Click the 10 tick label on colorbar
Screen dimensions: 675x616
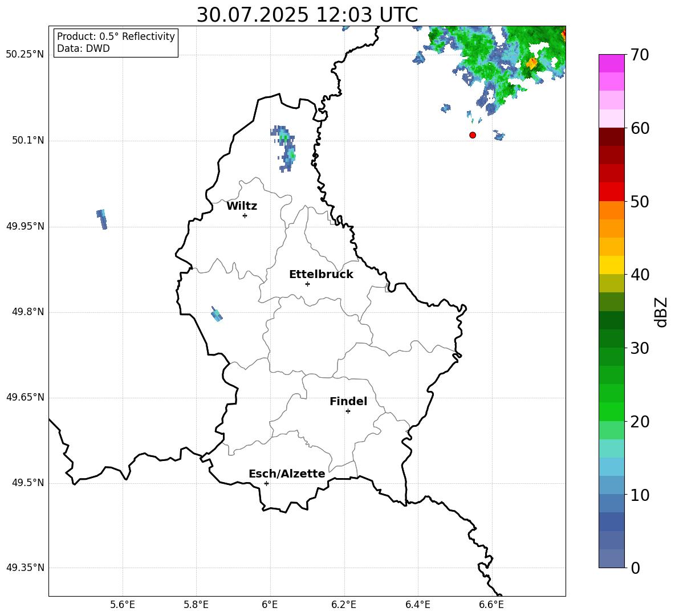coord(639,495)
